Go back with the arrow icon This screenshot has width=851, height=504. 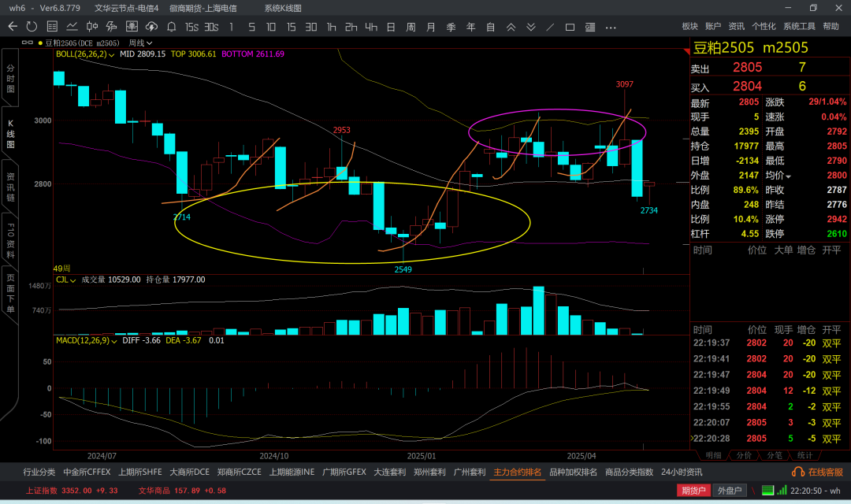pos(13,26)
